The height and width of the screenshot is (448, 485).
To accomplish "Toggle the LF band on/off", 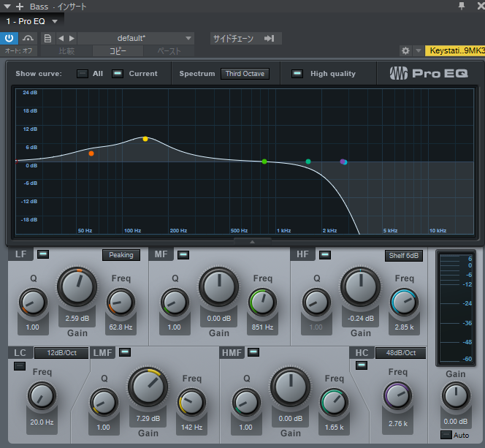I will click(43, 254).
